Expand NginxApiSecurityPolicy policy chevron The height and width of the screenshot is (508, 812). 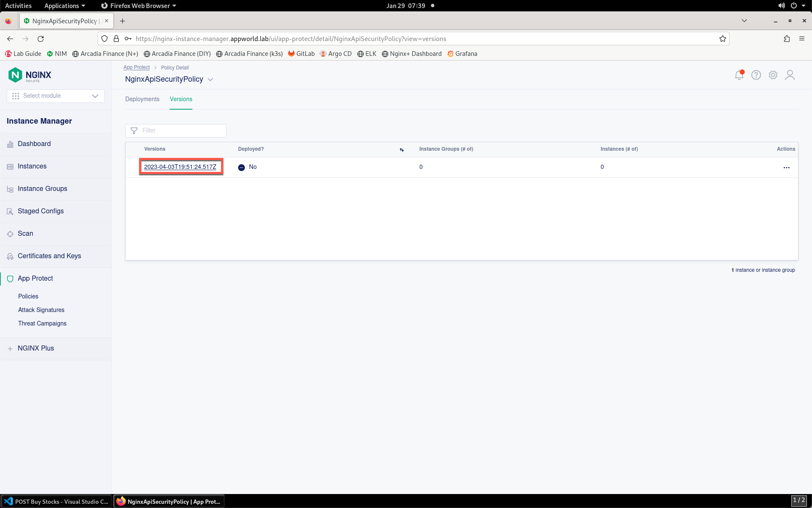point(210,80)
